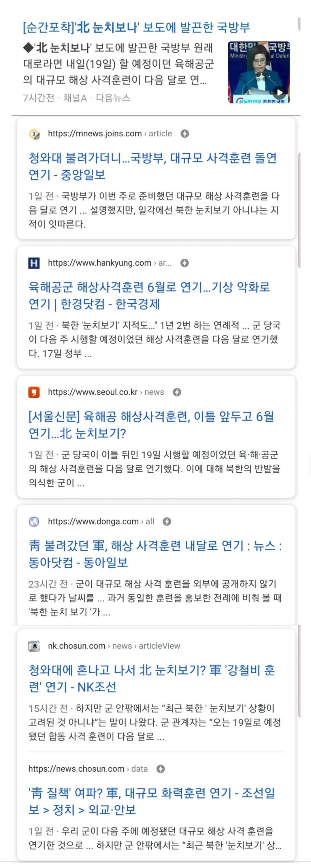Click the orange Seoul Shinmun favicon

click(x=34, y=392)
